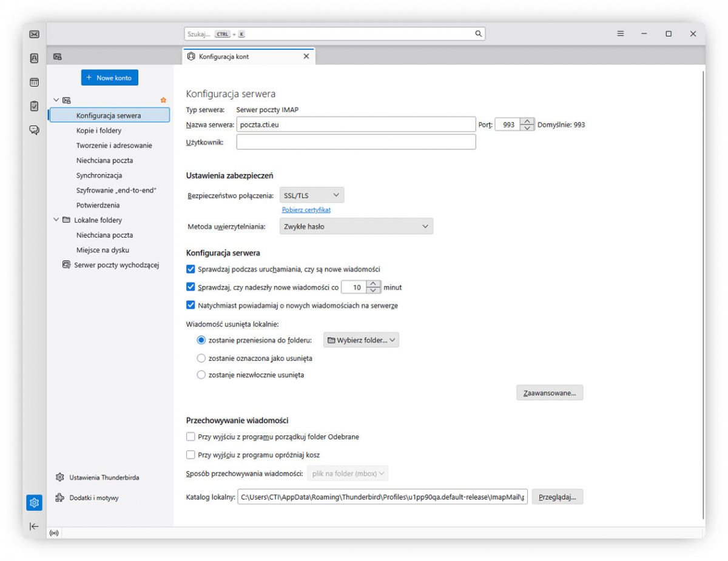The height and width of the screenshot is (561, 728).
Task: Open the Mail space in the sidebar
Action: pos(34,34)
